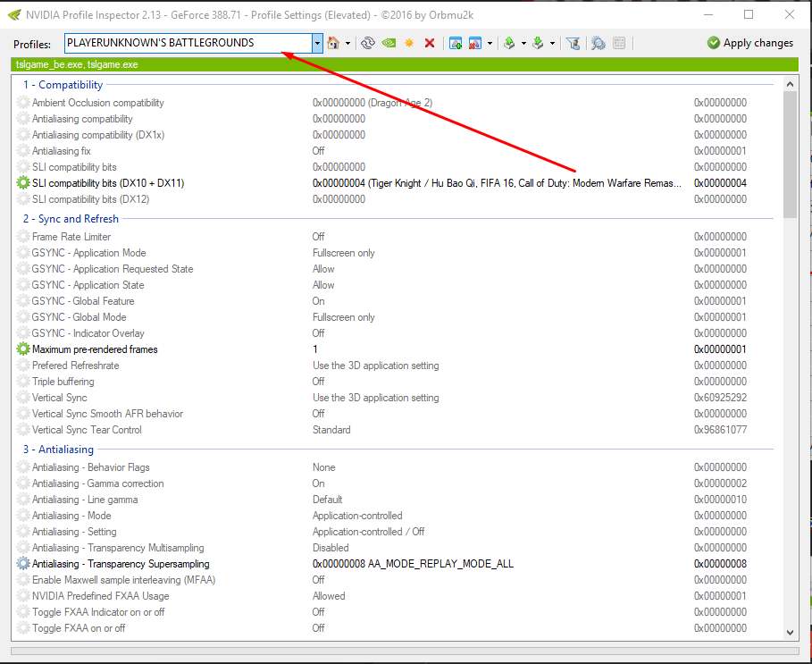This screenshot has width=812, height=664.
Task: Click the NVIDIA Profile Inspector title bar icon
Action: pos(14,15)
